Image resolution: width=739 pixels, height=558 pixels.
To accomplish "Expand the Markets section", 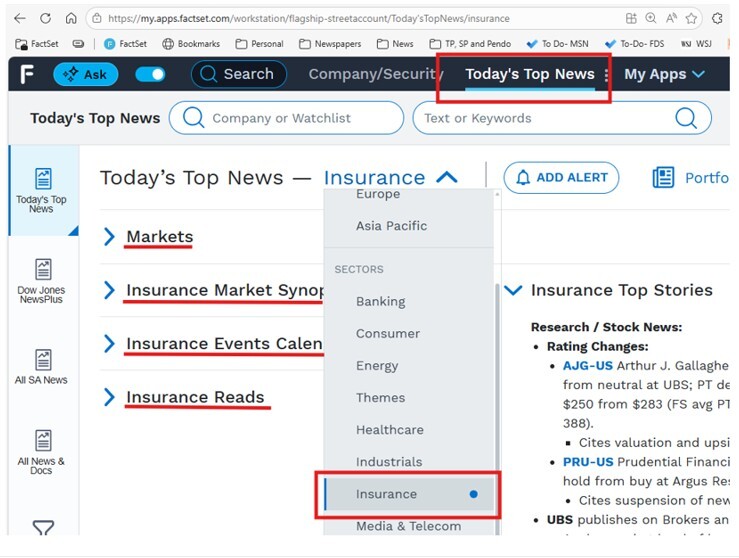I will [x=109, y=237].
